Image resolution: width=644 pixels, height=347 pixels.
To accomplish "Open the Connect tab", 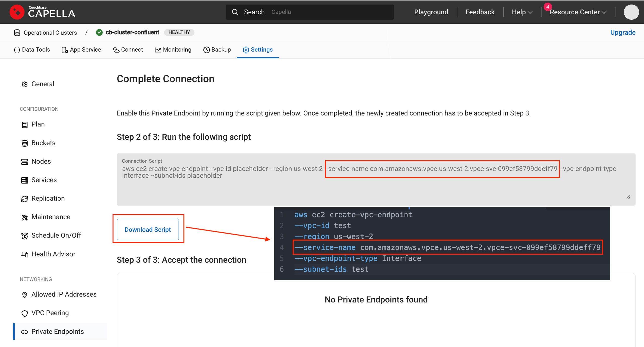I will coord(128,50).
